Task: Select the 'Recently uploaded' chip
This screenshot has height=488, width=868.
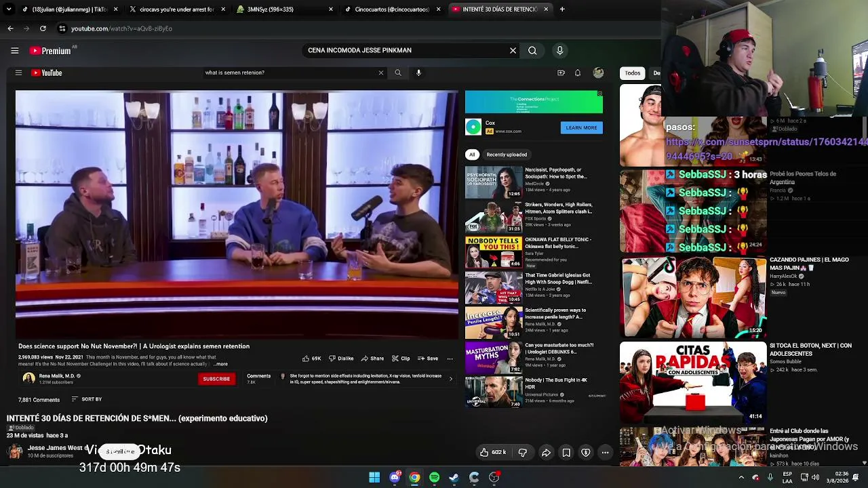Action: (507, 155)
